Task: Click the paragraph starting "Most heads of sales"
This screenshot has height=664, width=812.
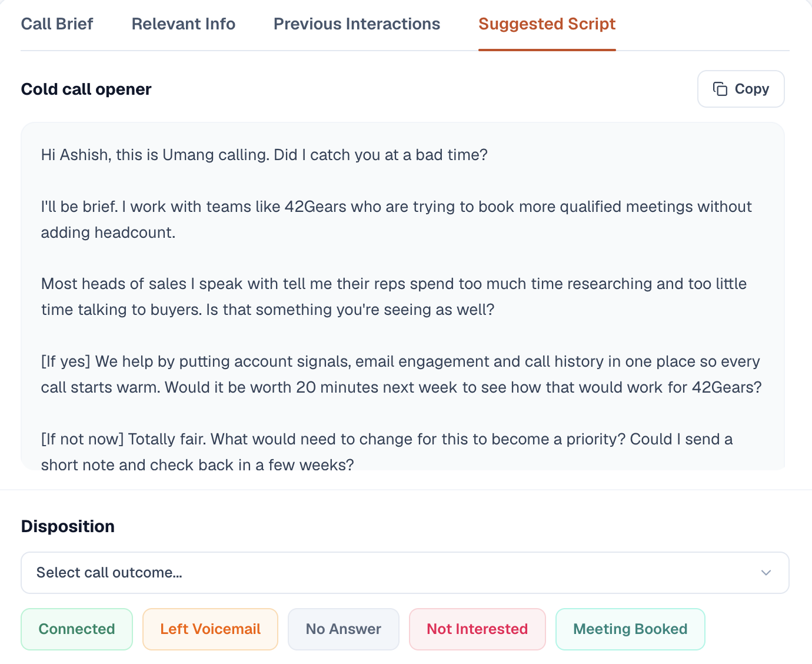Action: click(394, 297)
